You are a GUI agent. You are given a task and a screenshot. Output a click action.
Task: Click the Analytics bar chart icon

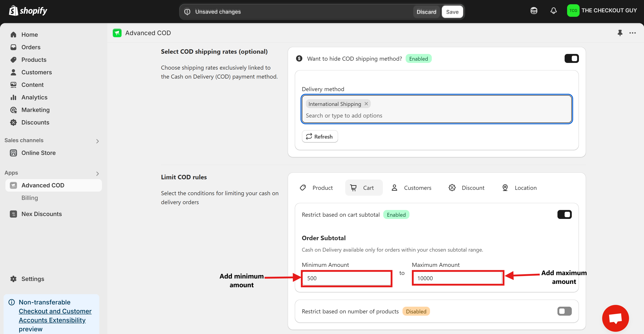[x=13, y=97]
